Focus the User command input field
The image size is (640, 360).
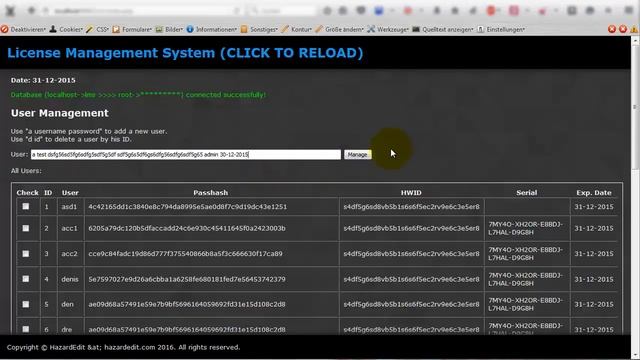point(186,154)
